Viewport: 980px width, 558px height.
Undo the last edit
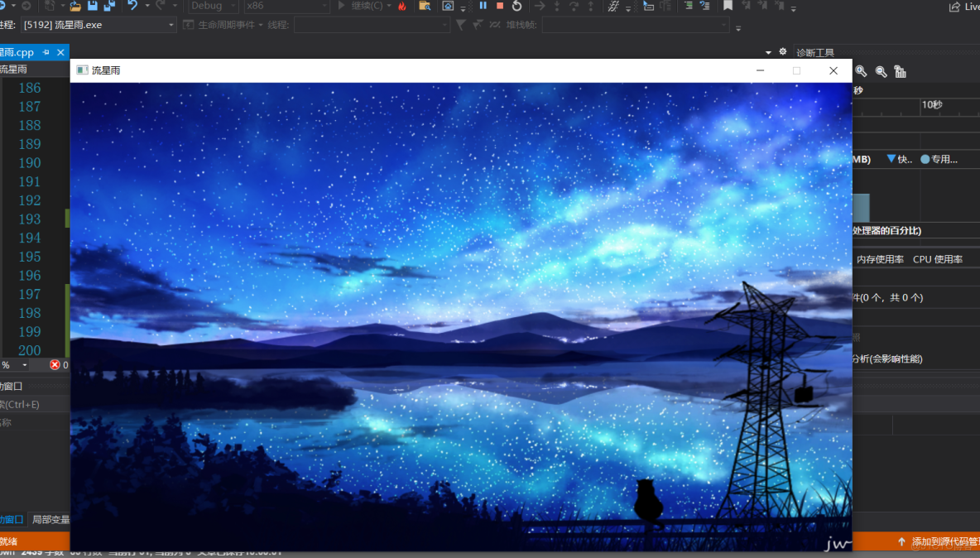[x=132, y=6]
